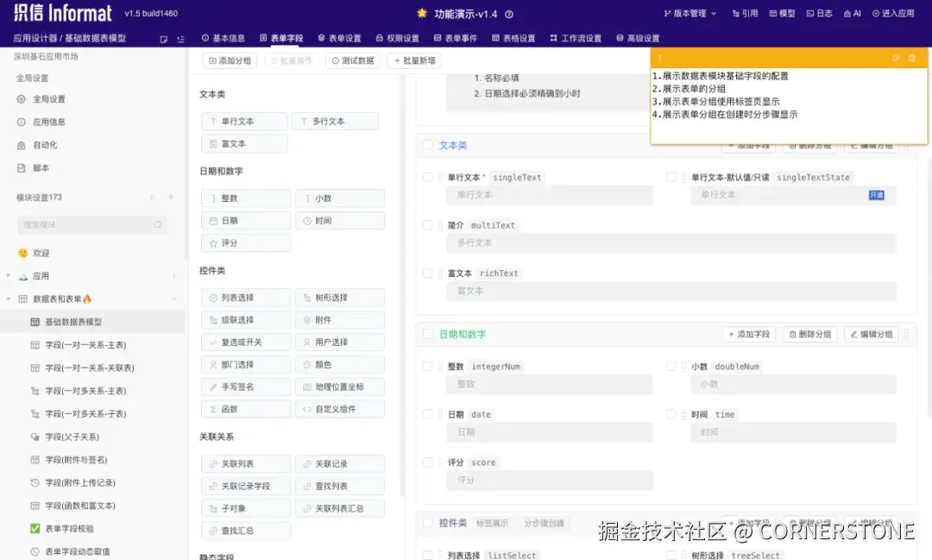Pick the 时间 field type
The width and height of the screenshot is (932, 560).
340,221
